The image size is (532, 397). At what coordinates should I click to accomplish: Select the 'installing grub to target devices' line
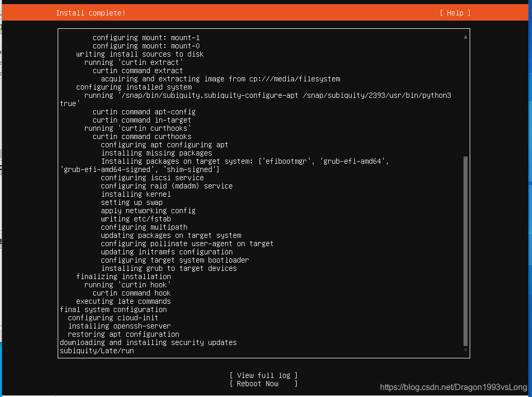pos(168,268)
